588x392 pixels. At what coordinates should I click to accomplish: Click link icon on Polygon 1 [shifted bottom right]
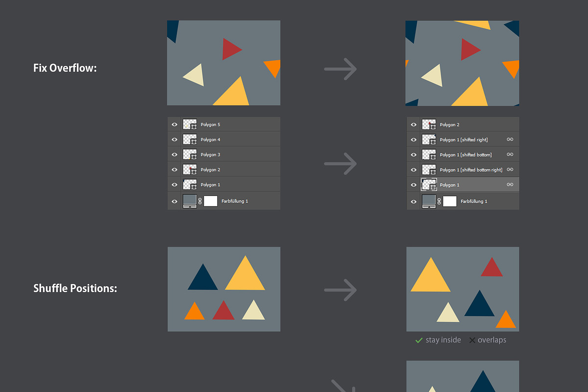pos(510,170)
